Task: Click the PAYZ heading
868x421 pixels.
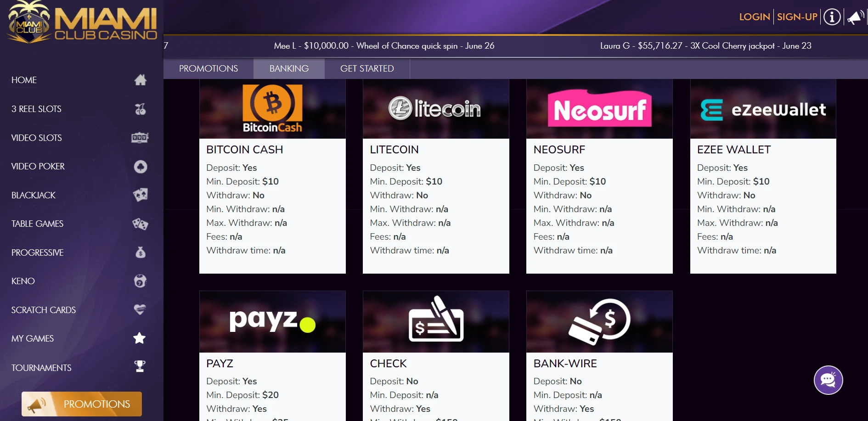Action: [x=220, y=364]
